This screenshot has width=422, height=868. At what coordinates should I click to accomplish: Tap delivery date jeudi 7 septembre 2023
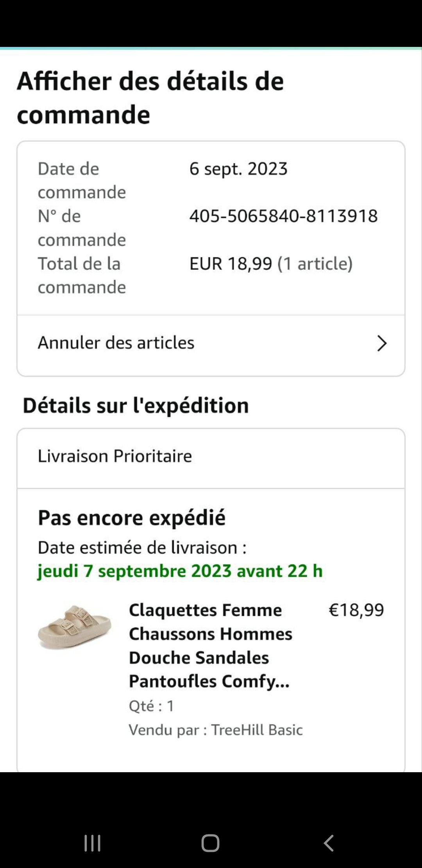[180, 571]
